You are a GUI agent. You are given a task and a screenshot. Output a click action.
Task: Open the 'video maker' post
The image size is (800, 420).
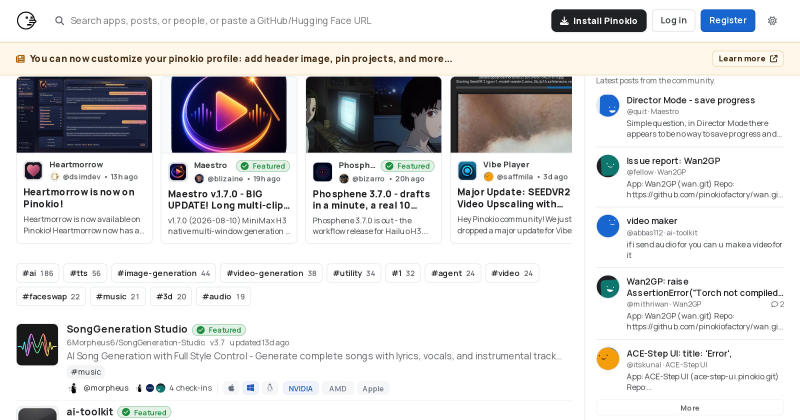coord(652,221)
